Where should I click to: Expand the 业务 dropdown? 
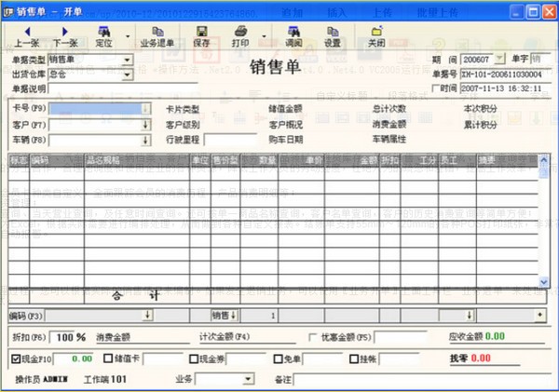(248, 379)
